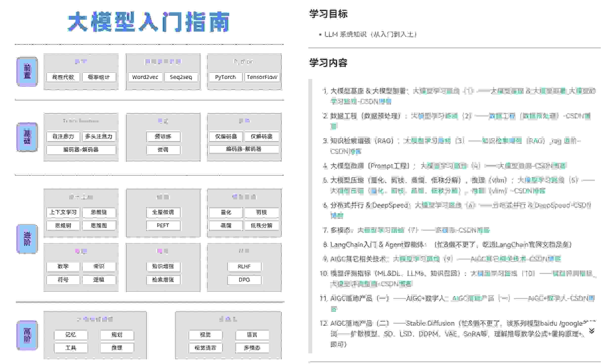
Task: Click the 视觉语言 box
Action: [206, 348]
